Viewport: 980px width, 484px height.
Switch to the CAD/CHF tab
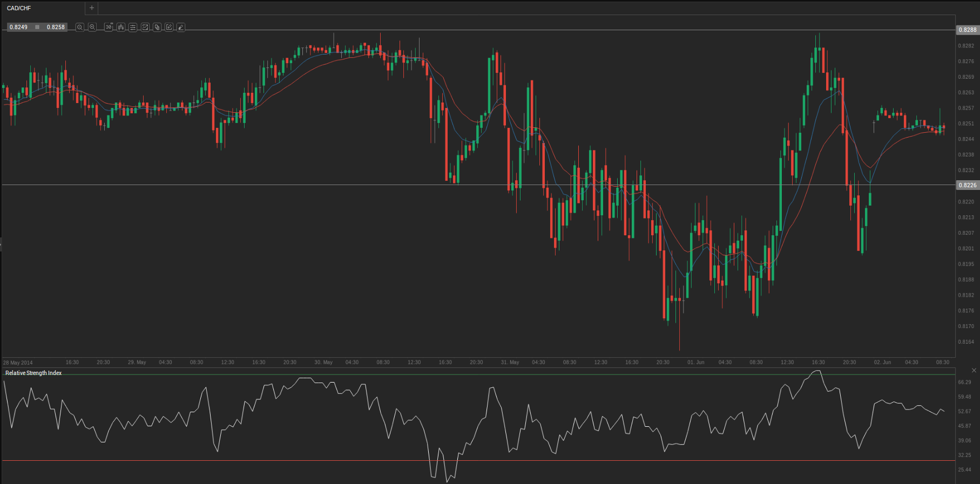click(19, 8)
